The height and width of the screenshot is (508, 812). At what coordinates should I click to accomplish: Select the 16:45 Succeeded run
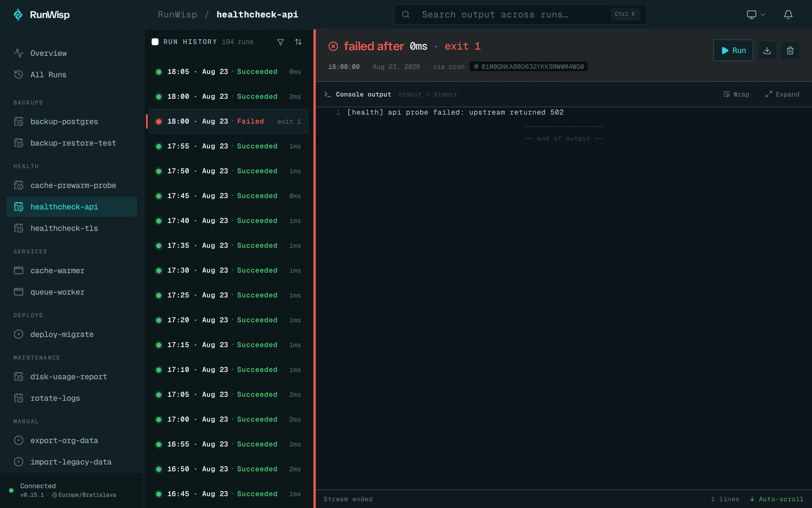click(x=228, y=494)
